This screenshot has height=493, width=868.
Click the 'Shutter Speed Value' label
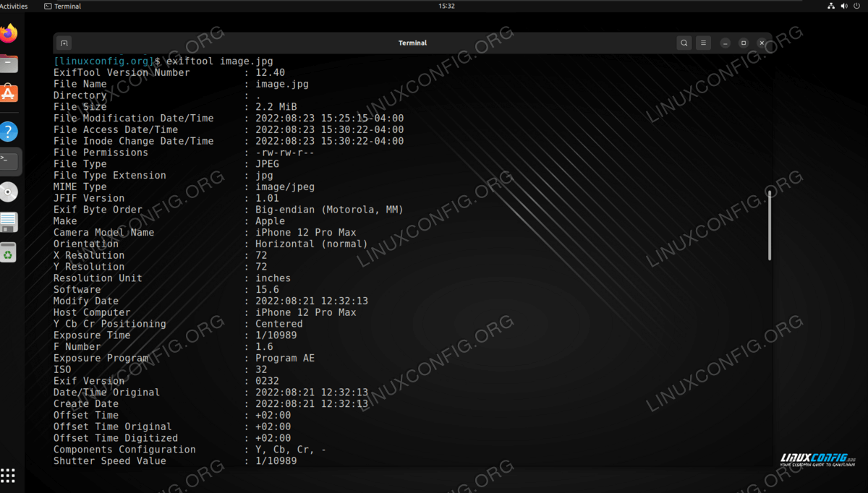pos(110,461)
